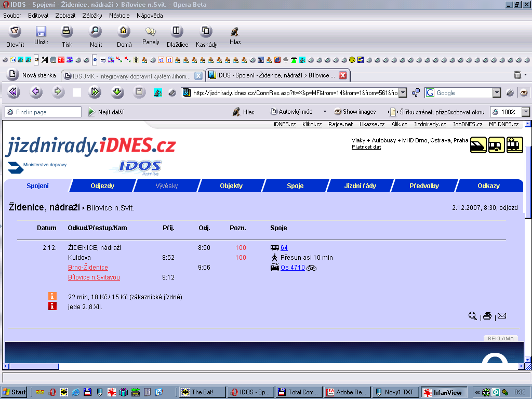Image resolution: width=532 pixels, height=399 pixels.
Task: Toggle Show images
Action: 355,112
